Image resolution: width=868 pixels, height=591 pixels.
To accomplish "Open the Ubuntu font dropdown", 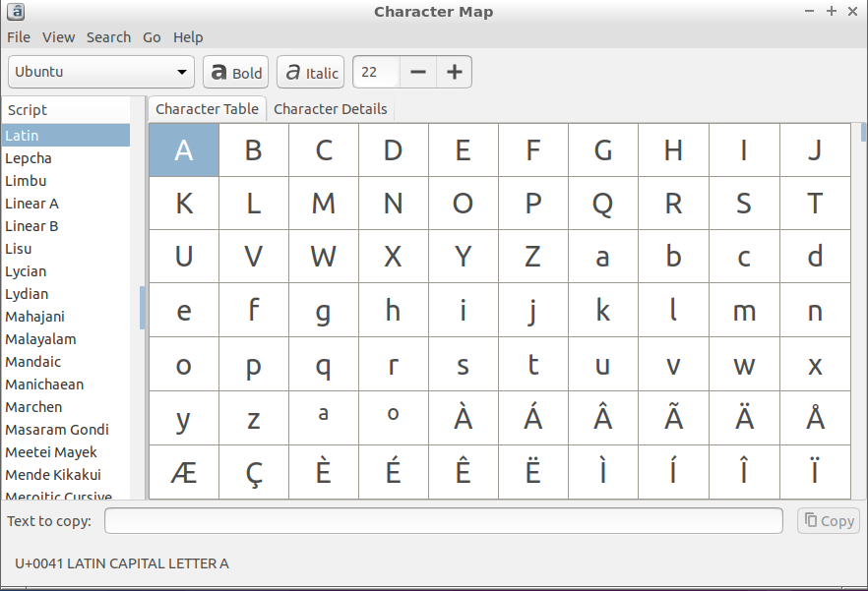I will click(x=101, y=72).
